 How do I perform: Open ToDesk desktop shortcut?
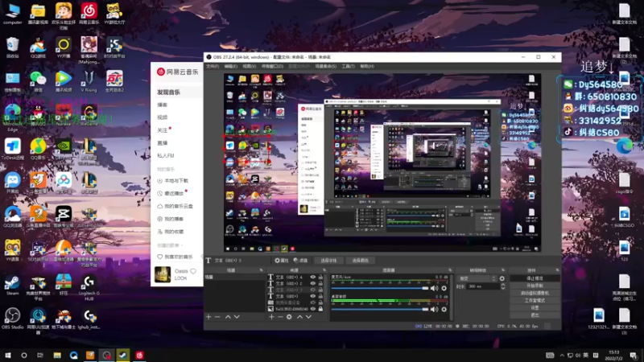(12, 149)
